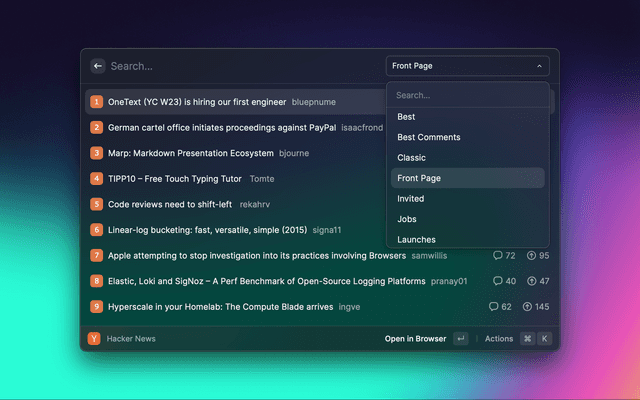
Task: Click the upvote icon showing 95 points
Action: pos(531,256)
